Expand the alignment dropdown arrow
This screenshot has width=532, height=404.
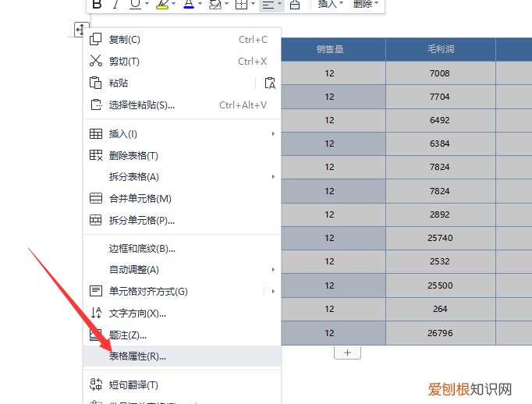[279, 4]
